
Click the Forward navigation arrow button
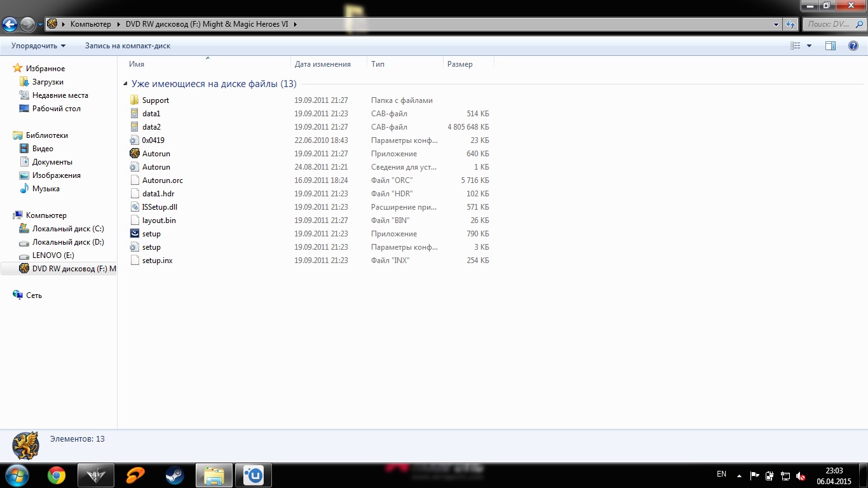click(27, 24)
